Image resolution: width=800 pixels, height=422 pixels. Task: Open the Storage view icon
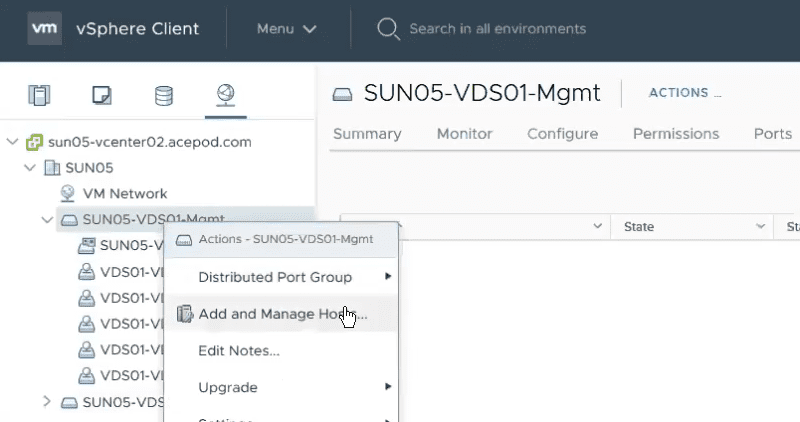click(164, 95)
